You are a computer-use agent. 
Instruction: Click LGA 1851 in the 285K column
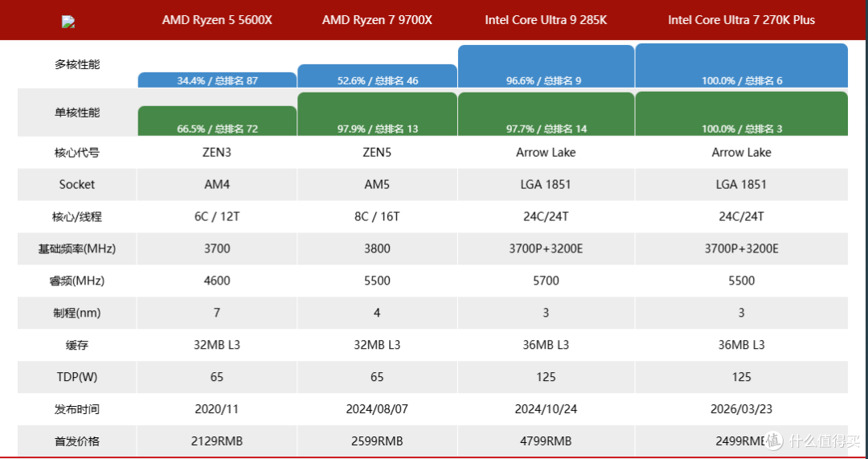pyautogui.click(x=546, y=184)
